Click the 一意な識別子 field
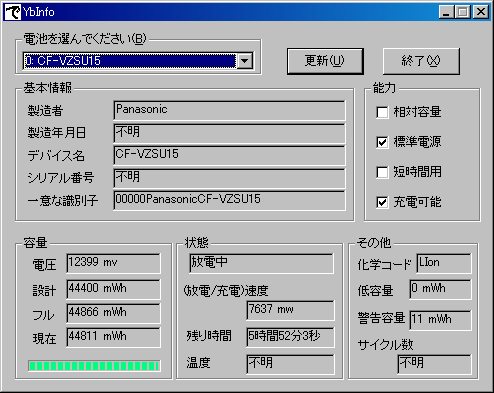494x393 pixels. pyautogui.click(x=229, y=200)
